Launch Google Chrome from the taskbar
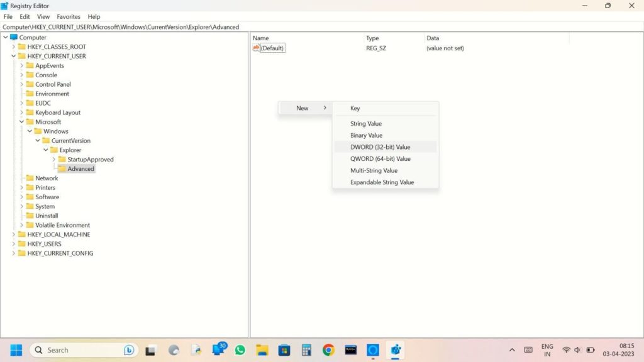 pos(328,350)
